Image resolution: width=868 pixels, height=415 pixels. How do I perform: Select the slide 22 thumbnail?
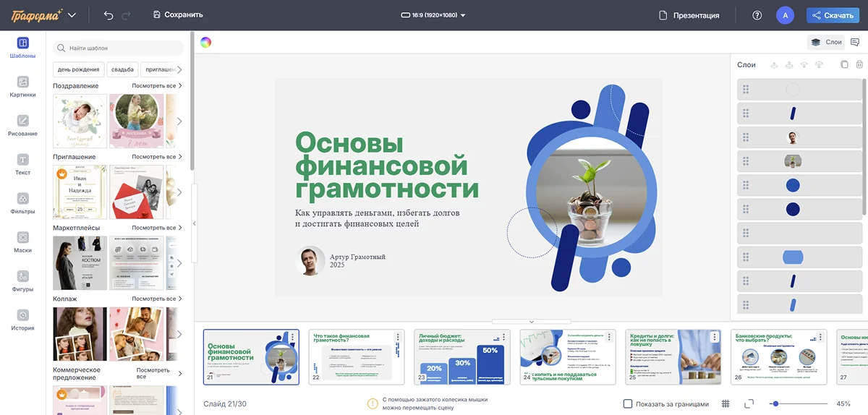tap(357, 357)
